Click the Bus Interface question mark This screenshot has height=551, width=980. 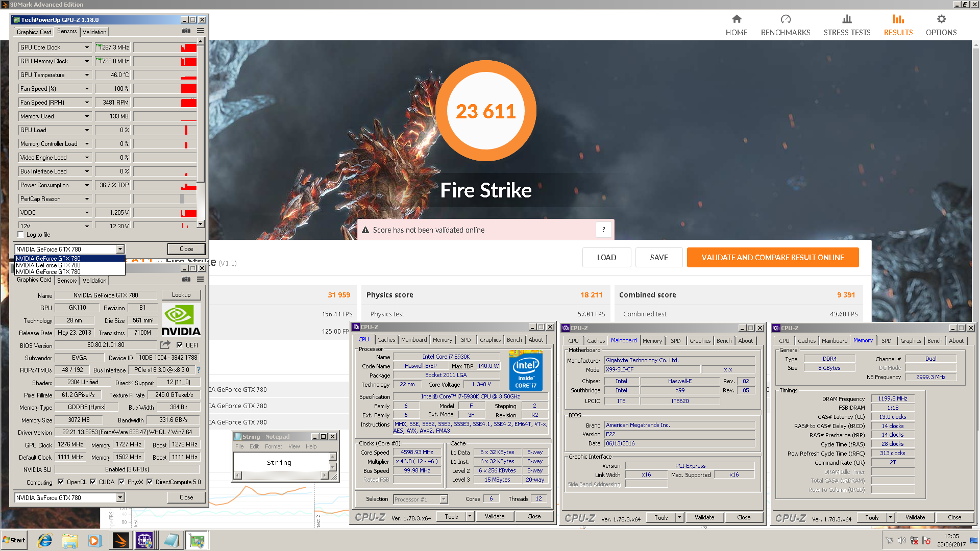click(199, 370)
